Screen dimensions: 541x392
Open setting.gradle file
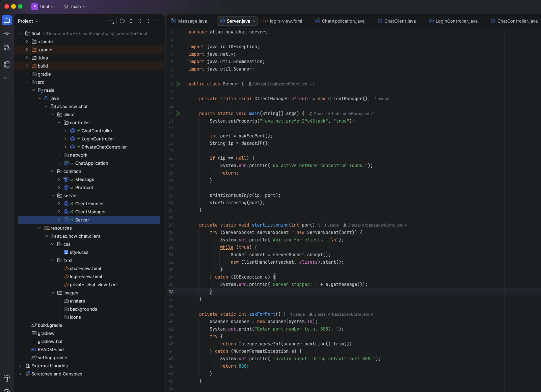[52, 358]
